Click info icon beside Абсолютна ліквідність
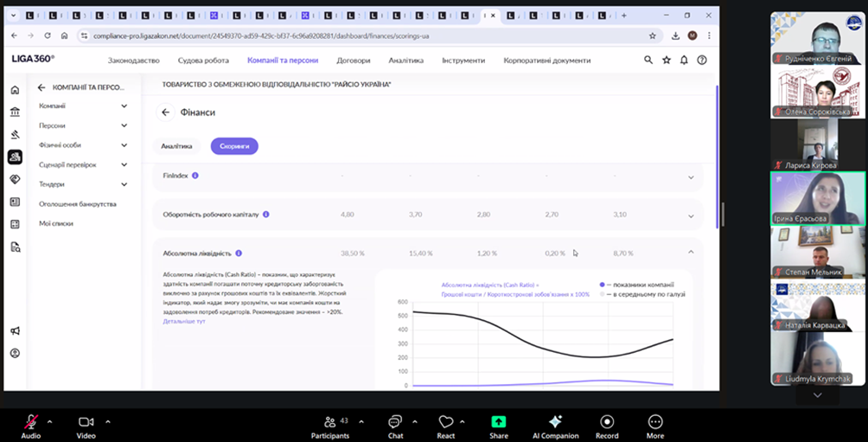 pyautogui.click(x=239, y=253)
